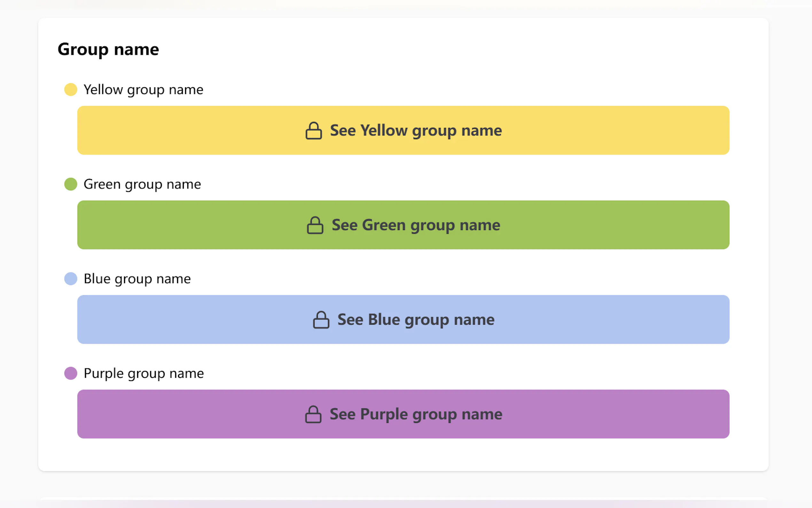812x508 pixels.
Task: Select the Green group name label
Action: 142,184
